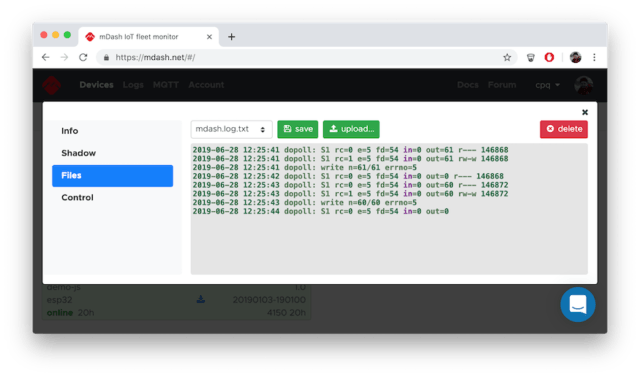Save the file with the save button
Image resolution: width=640 pixels, height=377 pixels.
pyautogui.click(x=298, y=129)
